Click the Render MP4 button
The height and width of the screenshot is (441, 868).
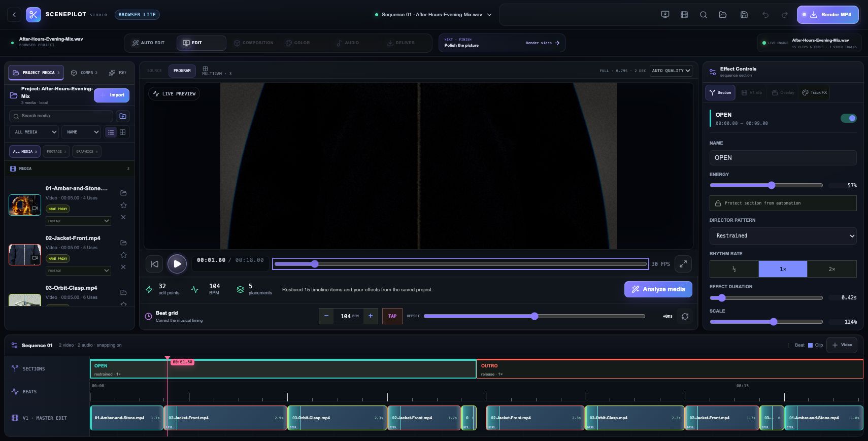point(828,15)
